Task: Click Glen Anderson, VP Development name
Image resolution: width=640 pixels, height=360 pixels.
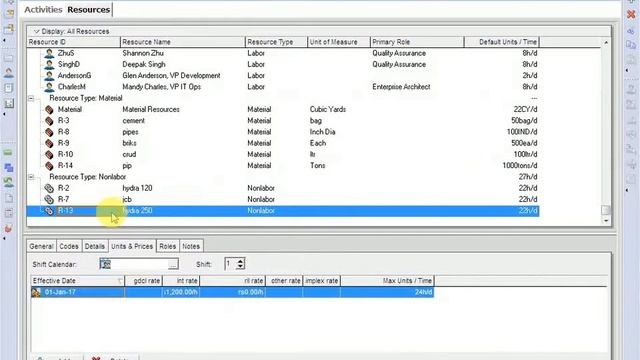Action: point(171,76)
